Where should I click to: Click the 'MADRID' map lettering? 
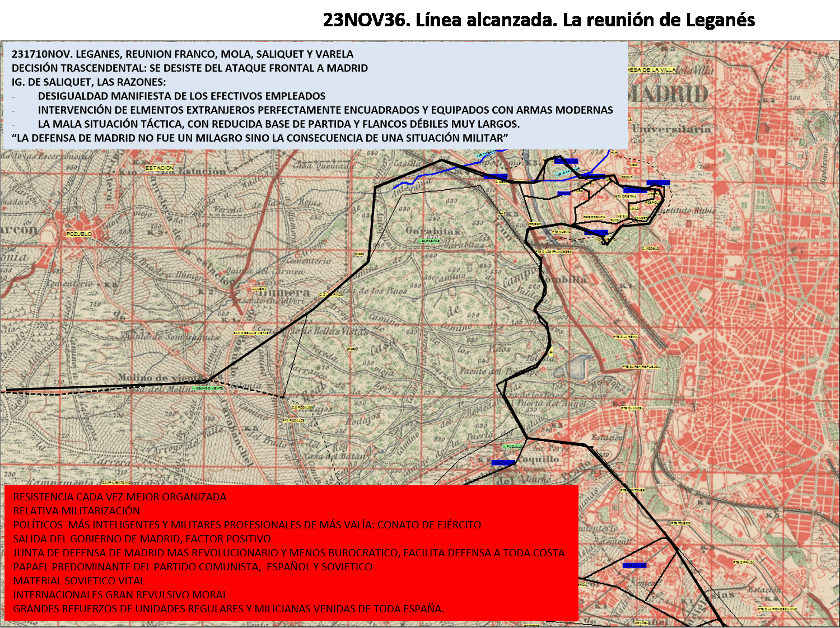669,94
